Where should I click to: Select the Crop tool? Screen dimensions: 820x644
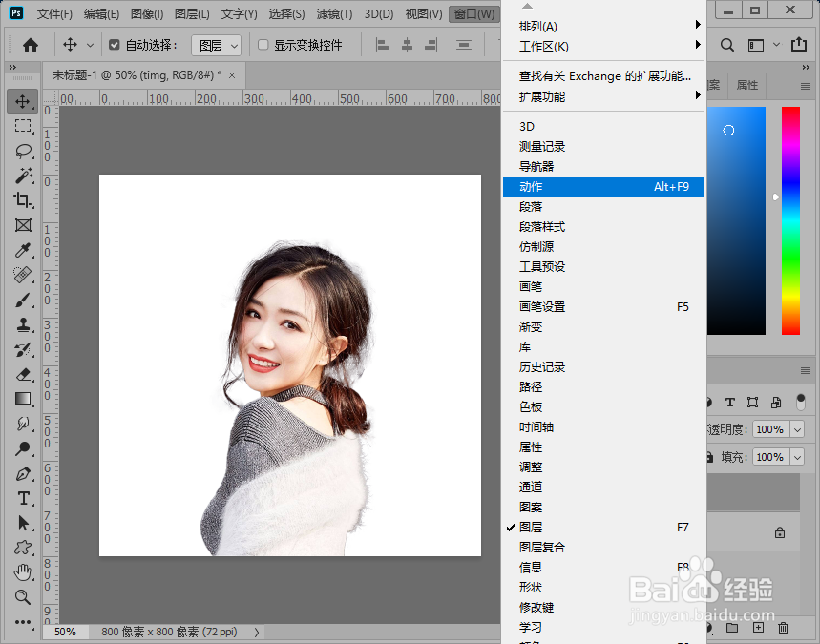(x=23, y=200)
